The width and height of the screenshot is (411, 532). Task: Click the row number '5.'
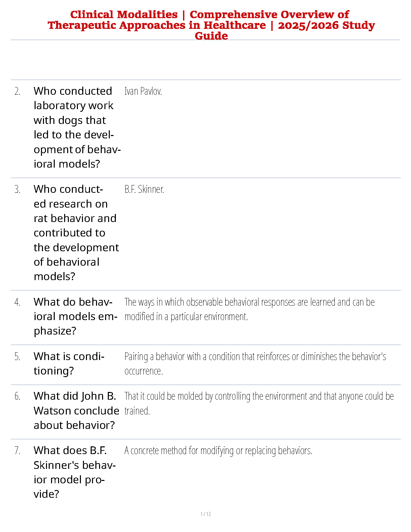[17, 357]
